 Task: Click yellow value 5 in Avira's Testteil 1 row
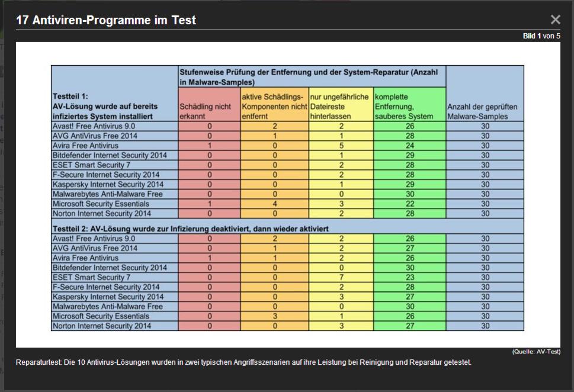(341, 146)
